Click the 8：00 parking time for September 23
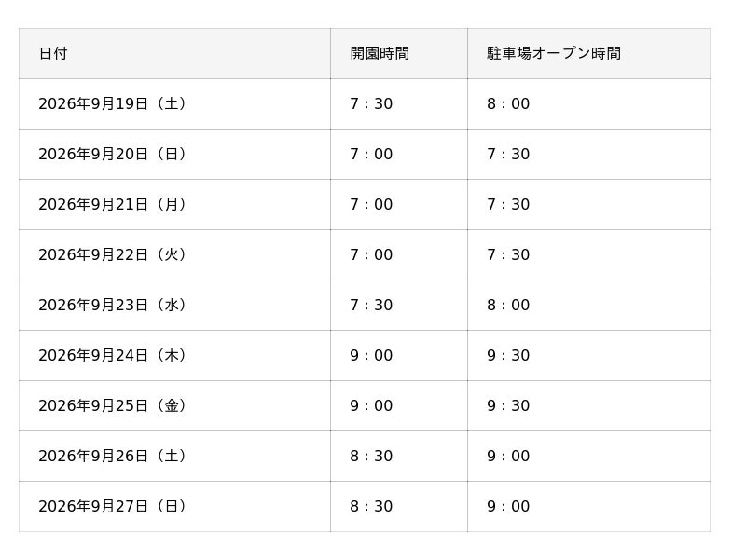Screen dimensions: 746x560 click(508, 306)
